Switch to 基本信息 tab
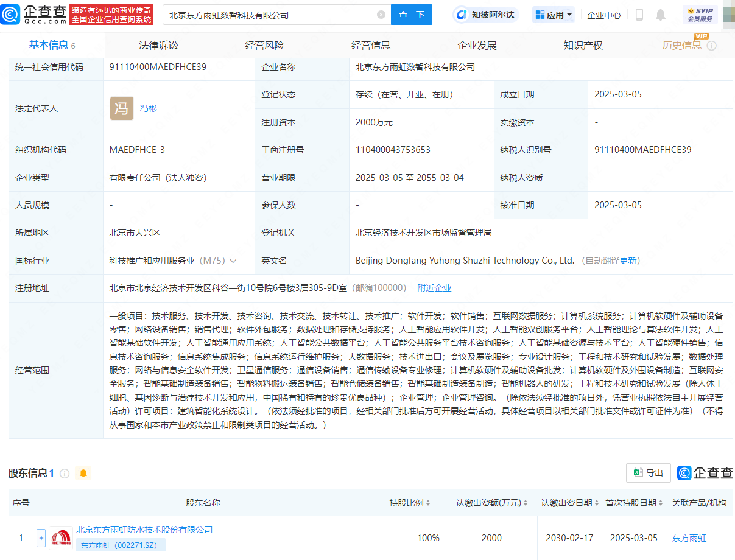Viewport: 735px width, 560px height. 52,45
